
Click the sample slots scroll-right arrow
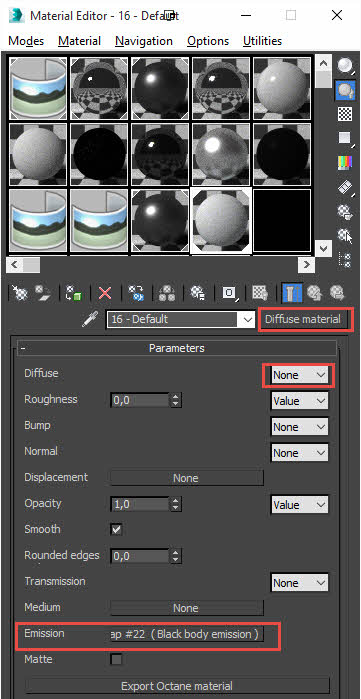point(306,264)
